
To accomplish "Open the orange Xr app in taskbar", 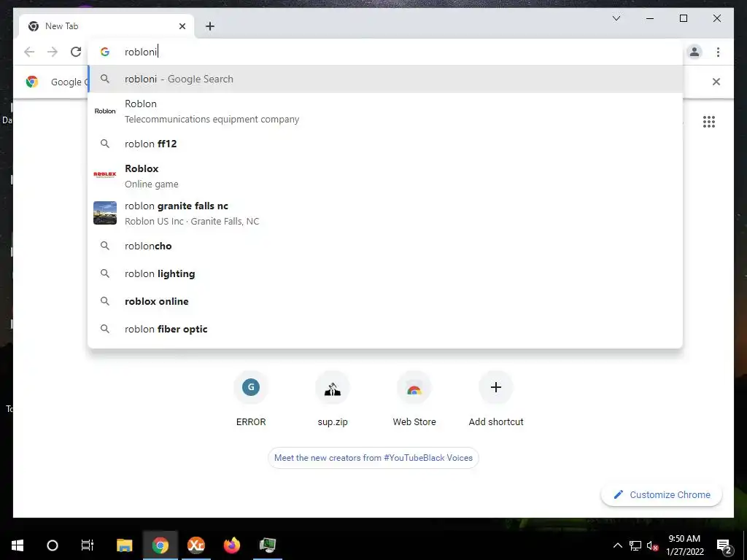I will click(x=196, y=545).
